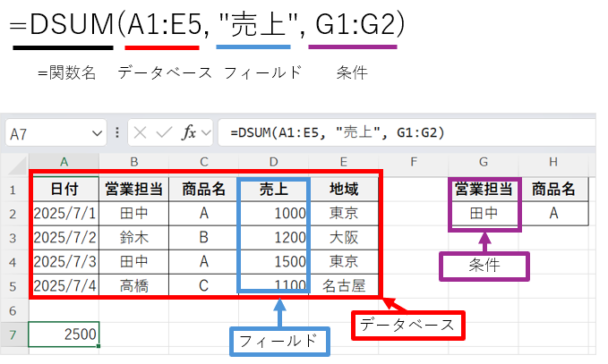Select row 7 header
The height and width of the screenshot is (364, 608).
click(14, 334)
